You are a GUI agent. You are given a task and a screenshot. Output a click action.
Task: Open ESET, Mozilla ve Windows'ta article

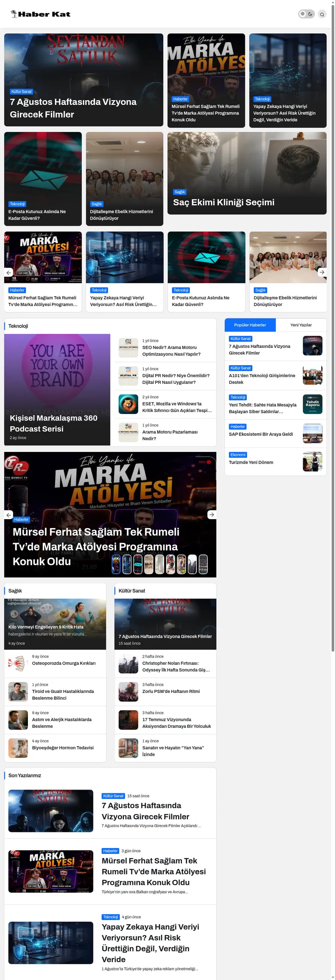pos(177,407)
